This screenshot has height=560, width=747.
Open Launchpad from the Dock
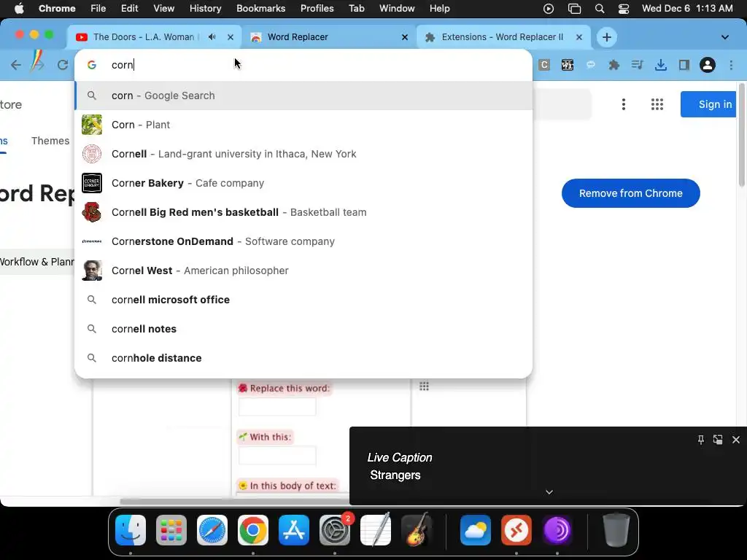pos(171,530)
